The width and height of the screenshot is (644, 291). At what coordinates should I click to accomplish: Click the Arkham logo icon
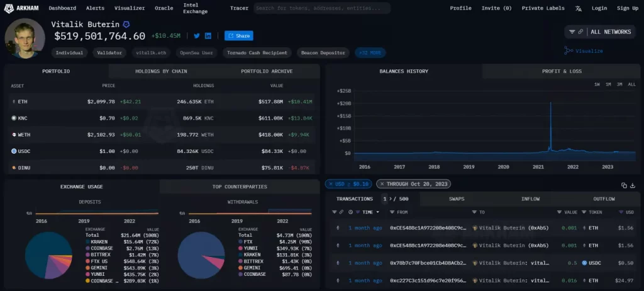8,8
